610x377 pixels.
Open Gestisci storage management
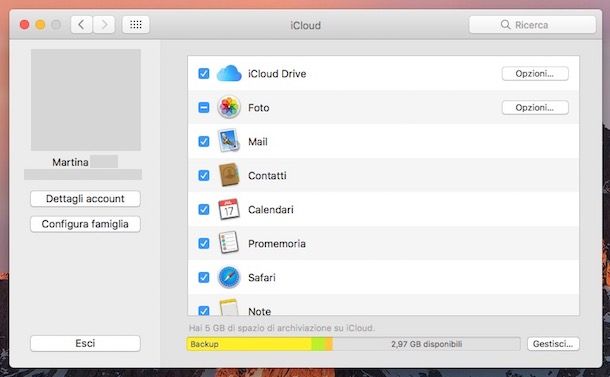click(553, 344)
